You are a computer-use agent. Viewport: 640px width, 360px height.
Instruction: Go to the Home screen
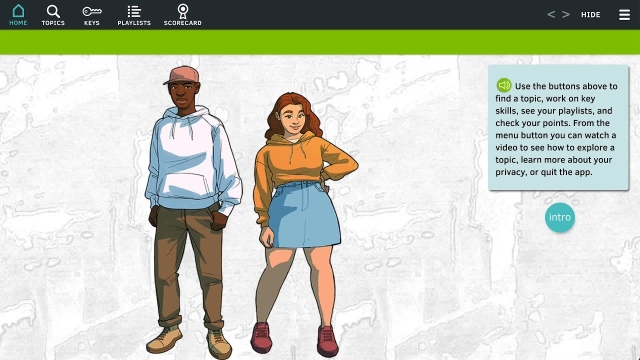(18, 15)
